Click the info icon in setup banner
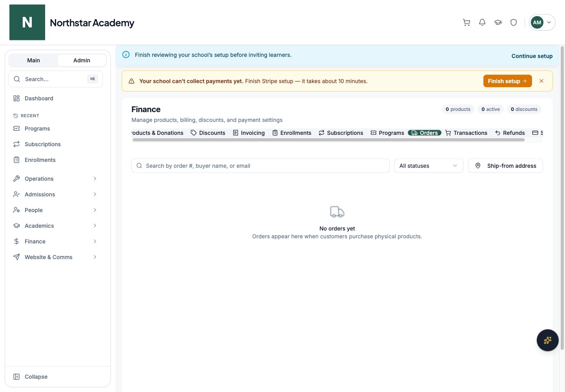The width and height of the screenshot is (565, 392). click(x=126, y=55)
